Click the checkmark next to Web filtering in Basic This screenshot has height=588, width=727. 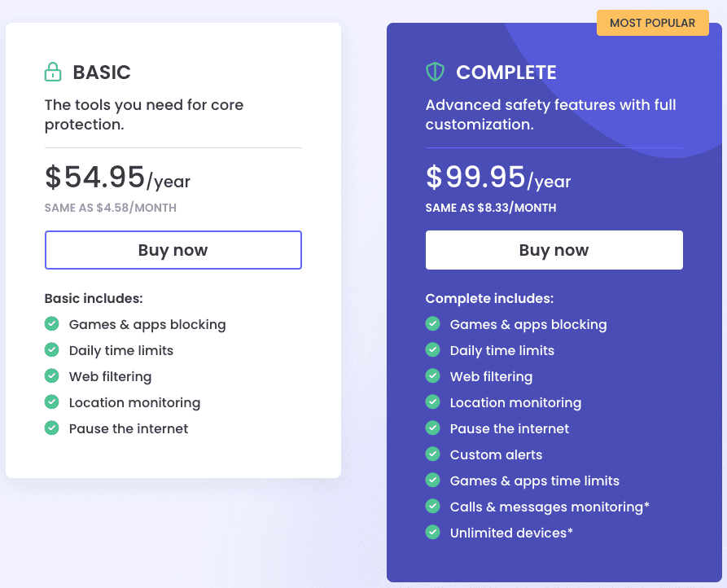52,375
